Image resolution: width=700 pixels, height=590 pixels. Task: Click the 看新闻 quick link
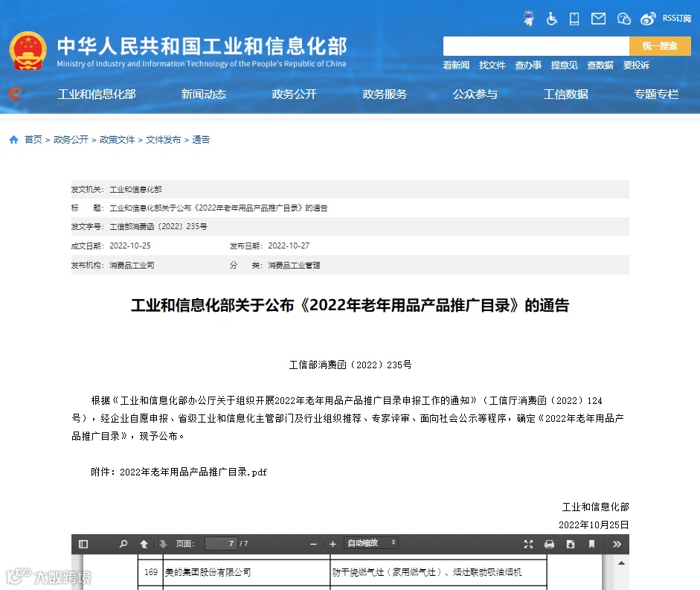(456, 65)
